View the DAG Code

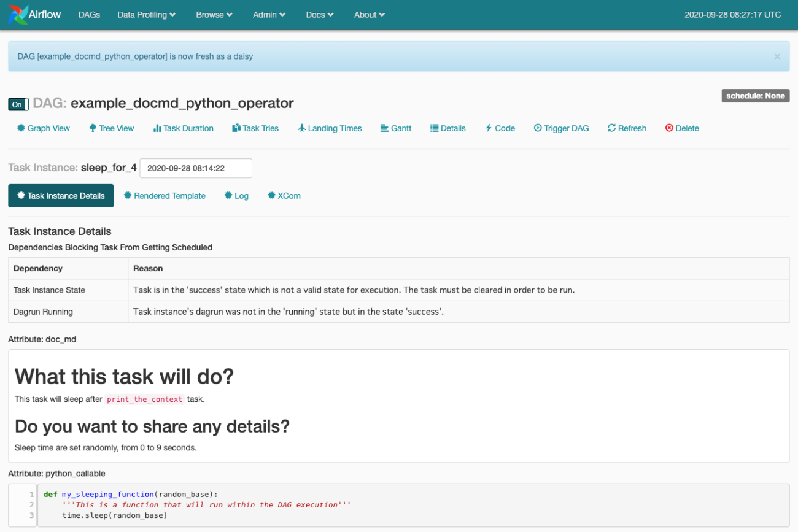coord(500,128)
